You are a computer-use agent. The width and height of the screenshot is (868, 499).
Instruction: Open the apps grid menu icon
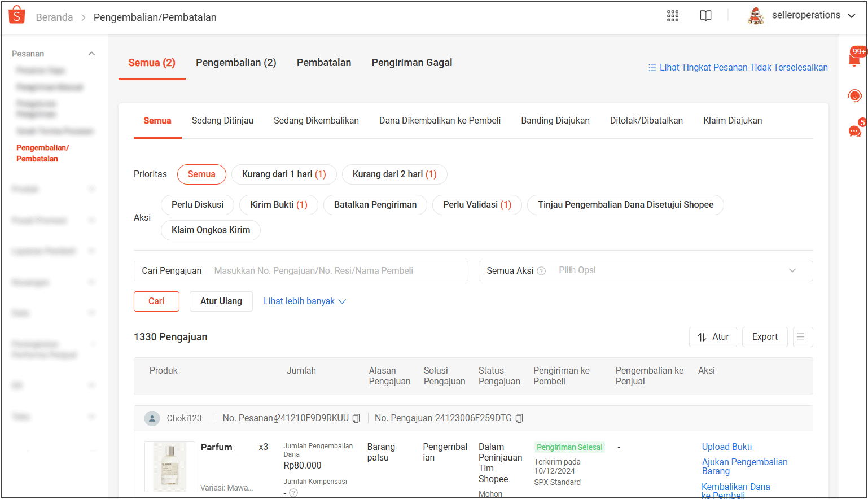672,16
